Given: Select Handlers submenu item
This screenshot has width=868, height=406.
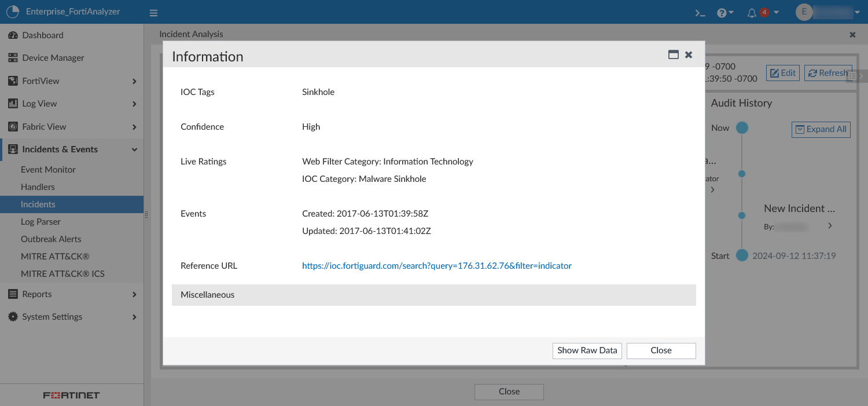Looking at the screenshot, I should 38,187.
